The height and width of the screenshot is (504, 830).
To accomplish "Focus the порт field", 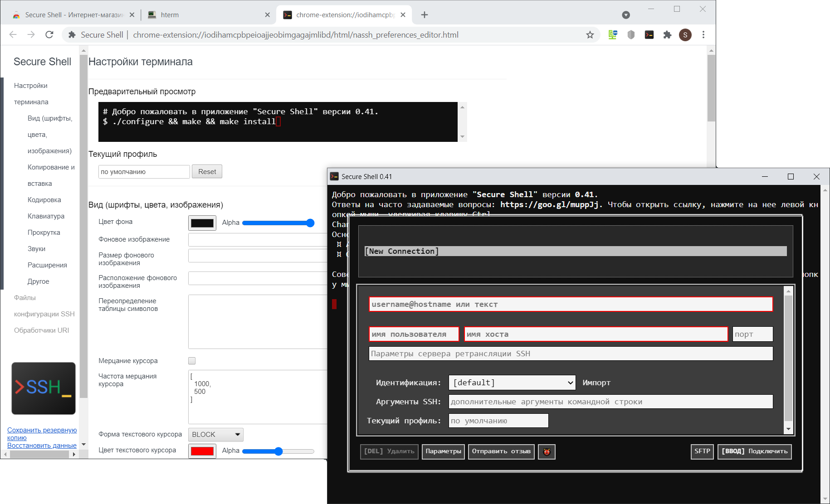I will click(752, 334).
